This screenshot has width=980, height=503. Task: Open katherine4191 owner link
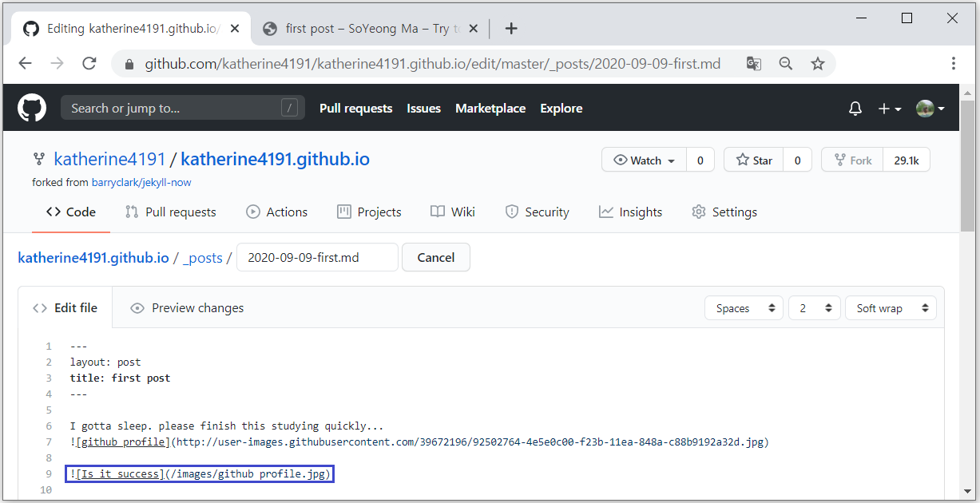pyautogui.click(x=109, y=160)
